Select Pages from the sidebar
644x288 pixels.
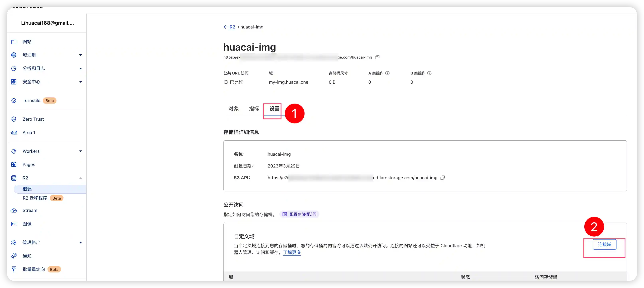[x=29, y=165]
